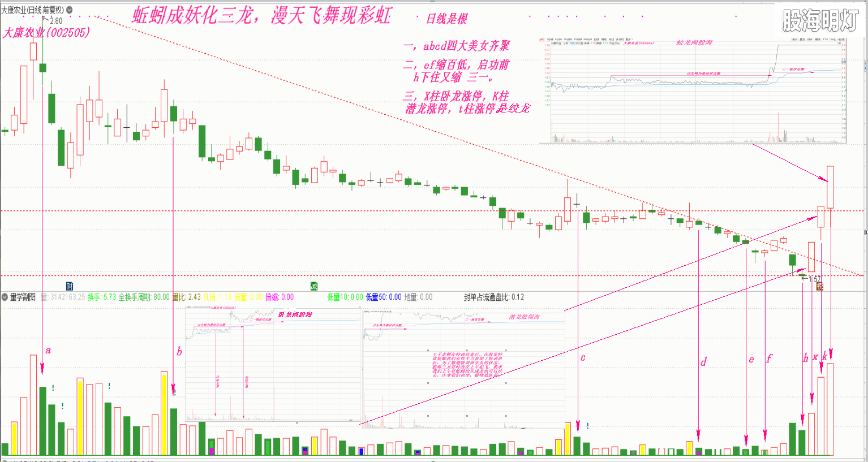This screenshot has width=868, height=462.
Task: Click the orange marker icon near 1.57
Action: point(819,286)
